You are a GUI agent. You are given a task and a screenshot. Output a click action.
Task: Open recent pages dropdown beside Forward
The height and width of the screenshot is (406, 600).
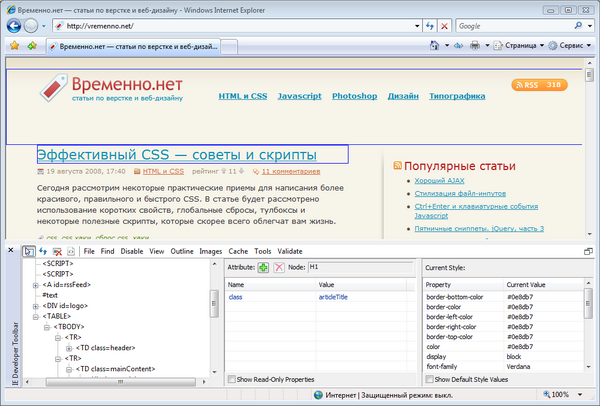pos(44,26)
